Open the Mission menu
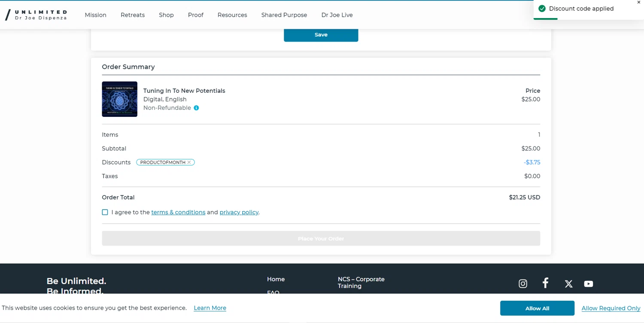644x323 pixels. [x=95, y=15]
